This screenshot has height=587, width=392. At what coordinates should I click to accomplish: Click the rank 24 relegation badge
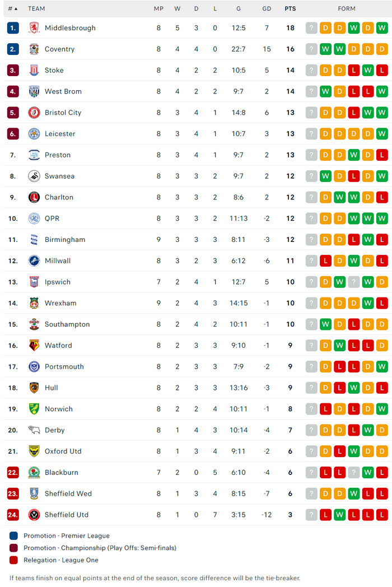[13, 515]
